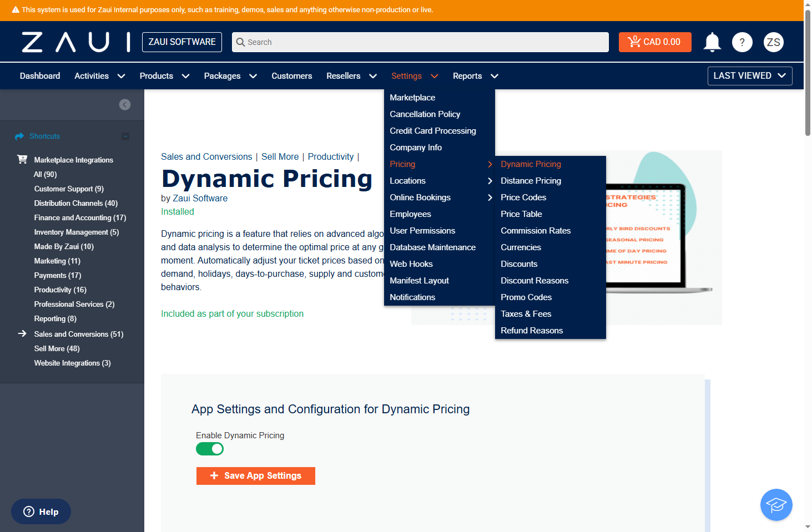
Task: Open the Customers page
Action: coord(292,76)
